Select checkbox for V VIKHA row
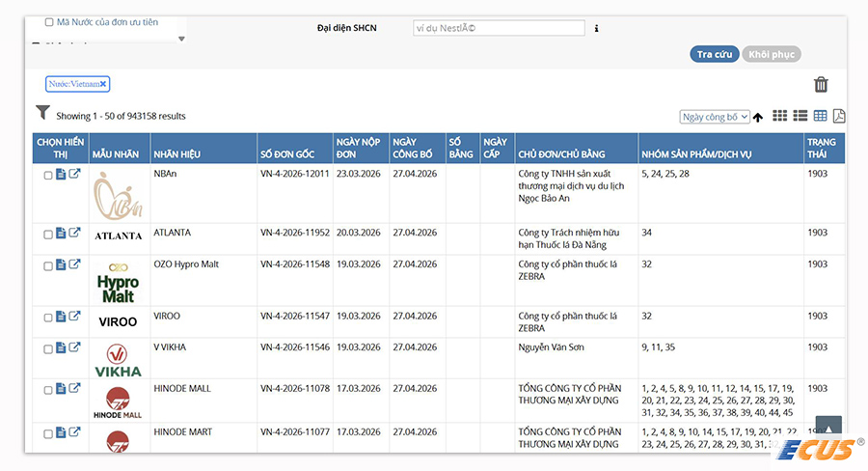The width and height of the screenshot is (868, 471). click(x=48, y=349)
